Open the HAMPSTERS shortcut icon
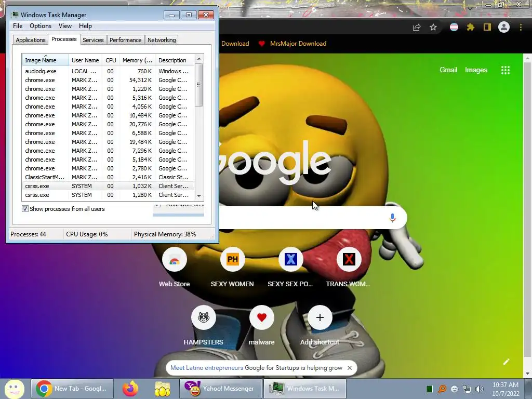Screen dimensions: 532x399 (204, 317)
